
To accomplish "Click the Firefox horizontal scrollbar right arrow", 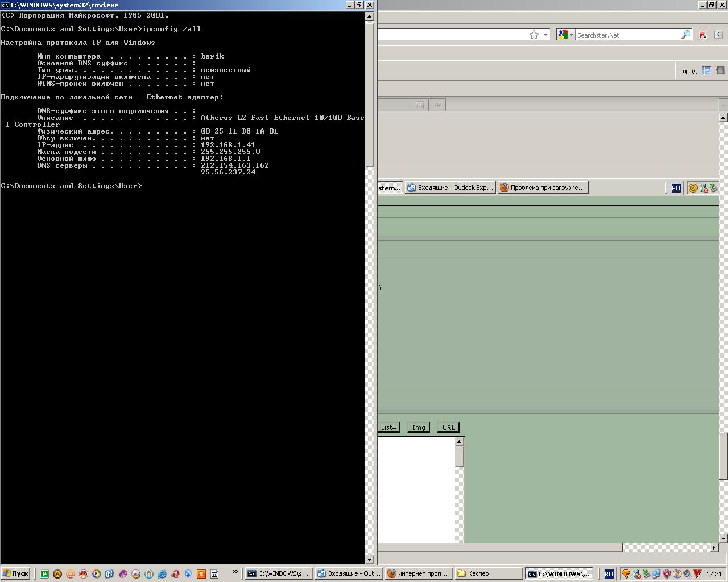I will (714, 548).
